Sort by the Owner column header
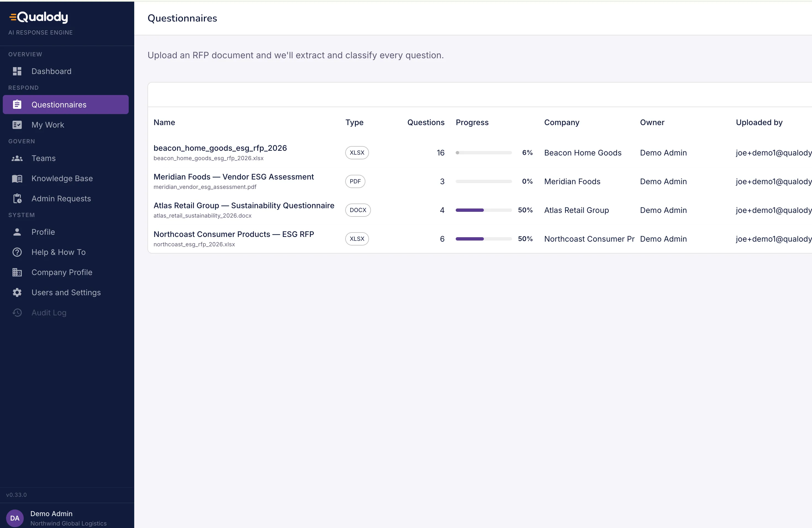This screenshot has height=528, width=812. coord(652,122)
